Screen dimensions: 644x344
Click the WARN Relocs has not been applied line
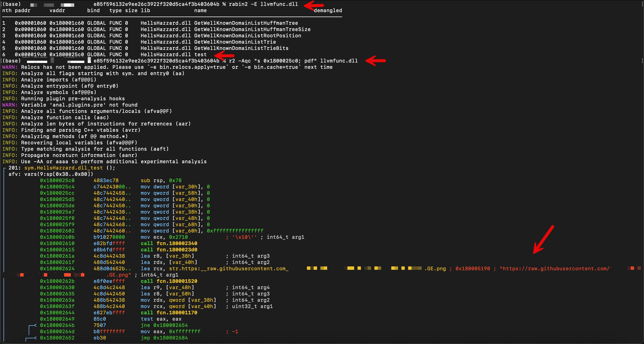tap(167, 67)
